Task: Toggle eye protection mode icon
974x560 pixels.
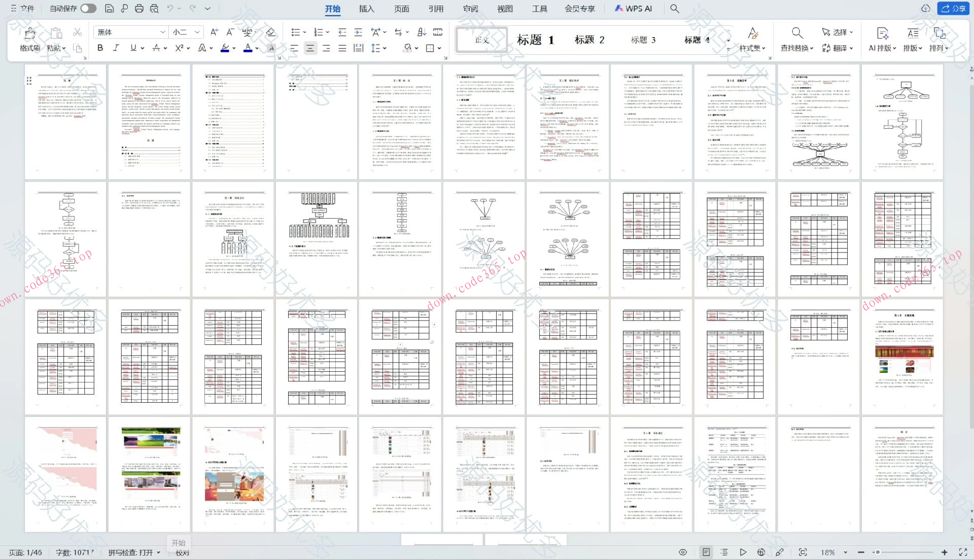Action: click(683, 552)
